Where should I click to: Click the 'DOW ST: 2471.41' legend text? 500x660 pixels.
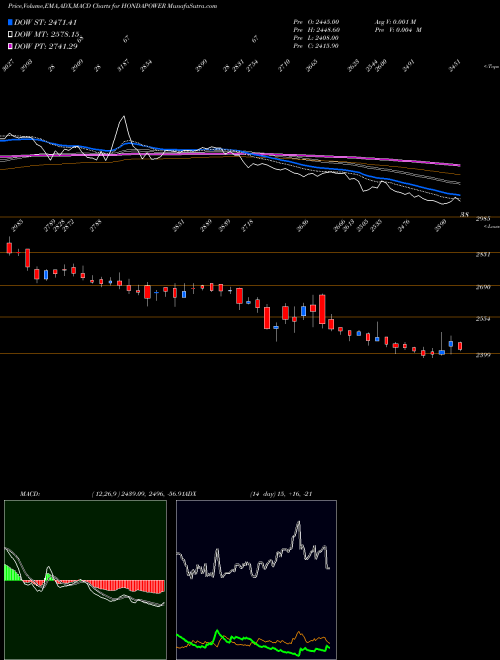pyautogui.click(x=45, y=22)
